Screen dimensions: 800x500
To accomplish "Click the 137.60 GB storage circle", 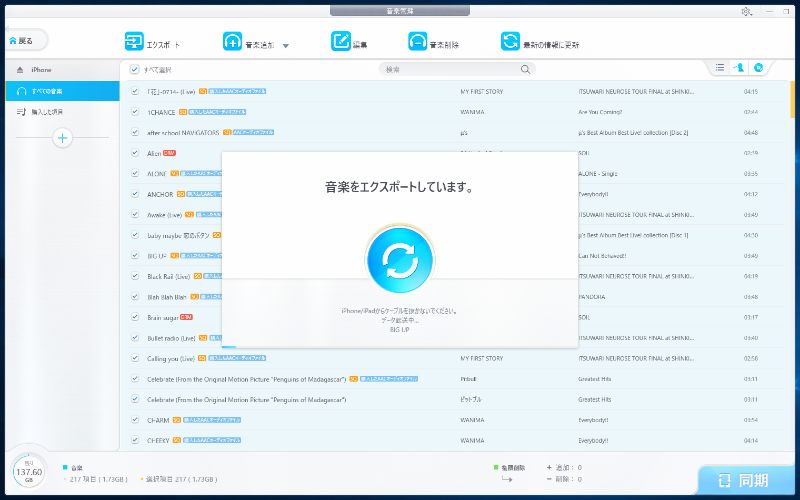I will coord(29,471).
